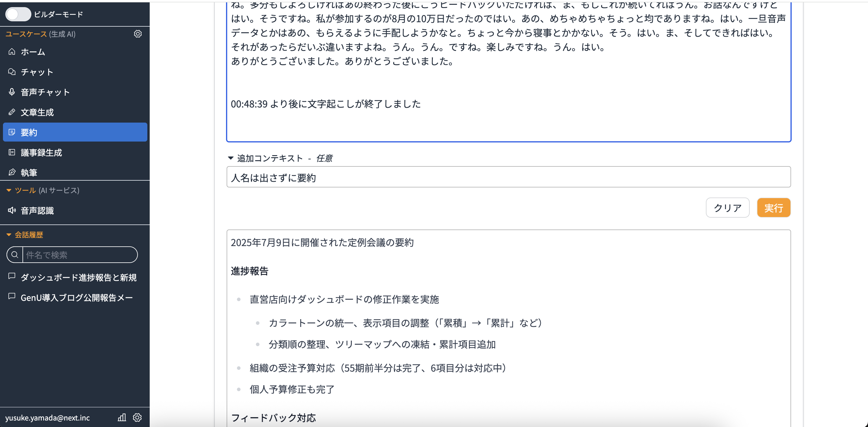Image resolution: width=868 pixels, height=427 pixels.
Task: Click the 音声認識 speaker icon
Action: pos(12,211)
